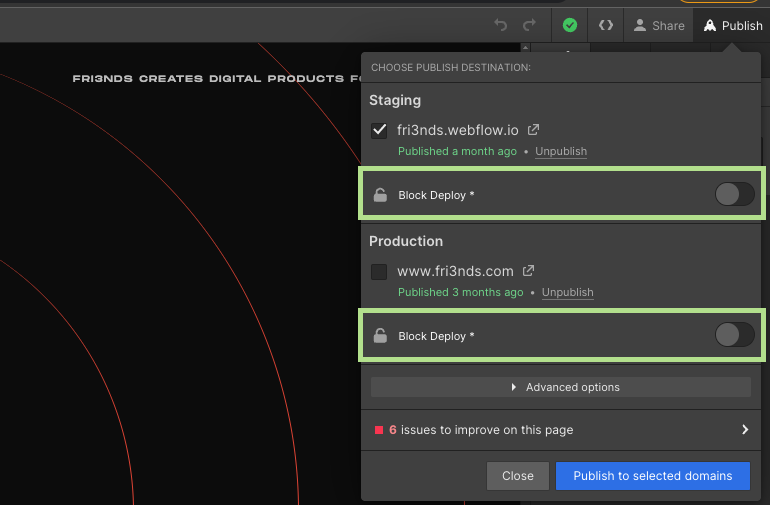Unpublish the www.fri3nds.com production site
770x505 pixels.
pos(568,292)
